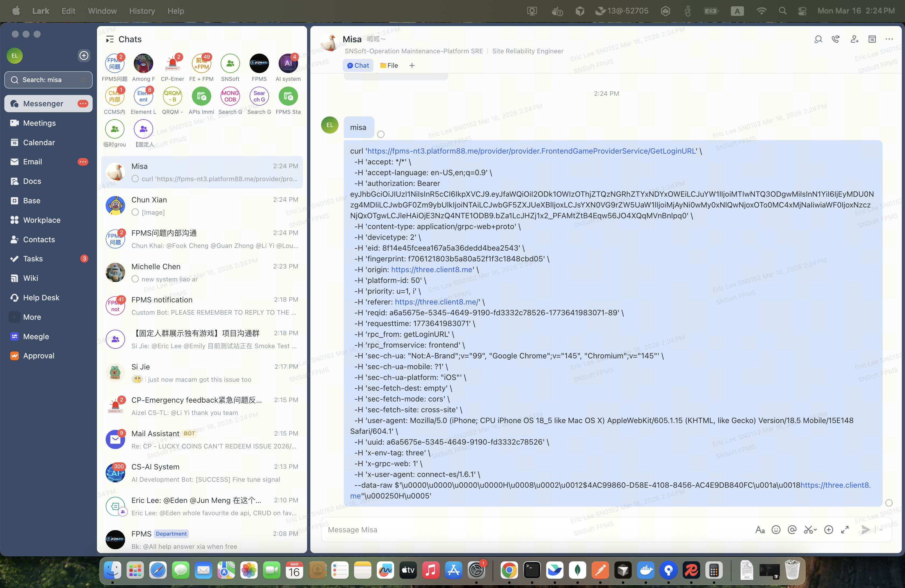Open the three-dots more menu in chat header
Screen dimensions: 905x588
click(x=889, y=39)
